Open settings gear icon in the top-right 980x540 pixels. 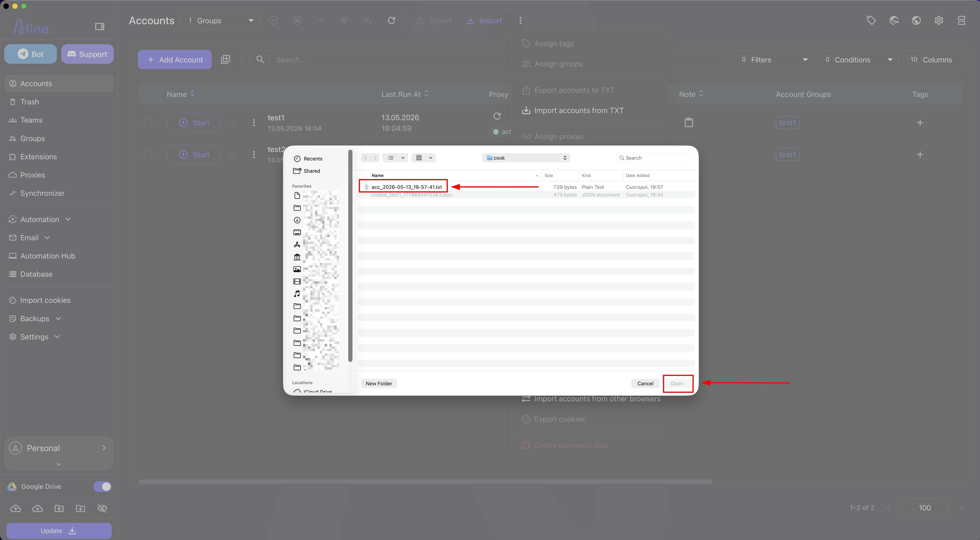[939, 20]
